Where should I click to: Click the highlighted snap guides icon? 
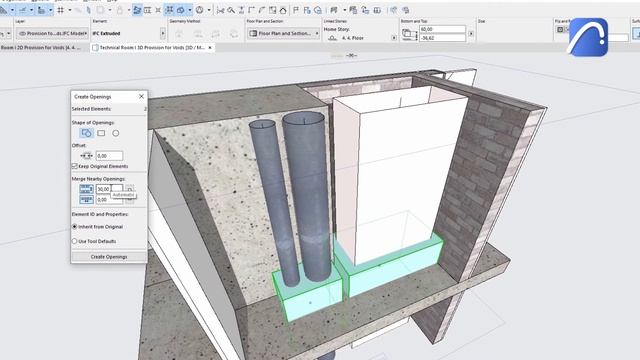coord(169,10)
